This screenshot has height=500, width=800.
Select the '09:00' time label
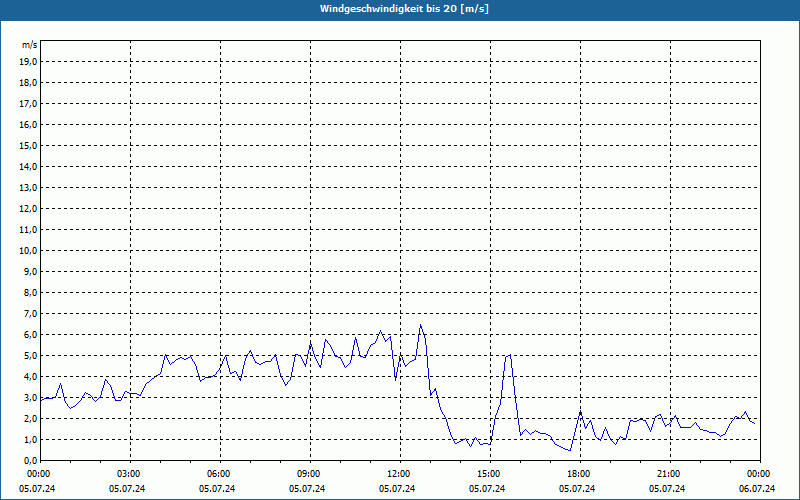pos(310,474)
